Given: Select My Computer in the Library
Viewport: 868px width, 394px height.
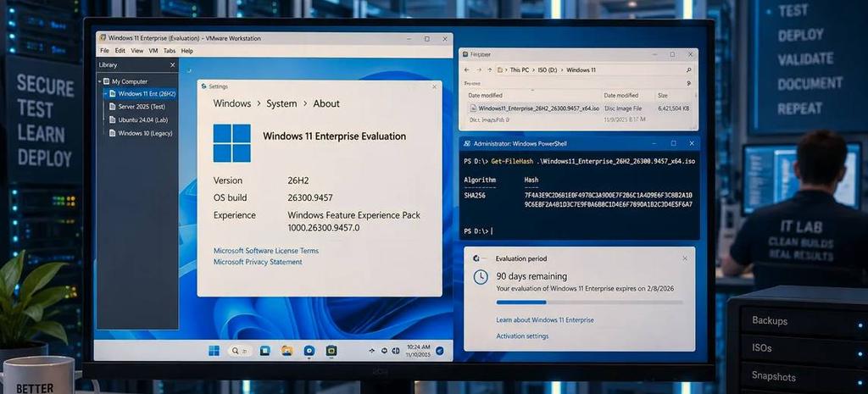Looking at the screenshot, I should 130,81.
